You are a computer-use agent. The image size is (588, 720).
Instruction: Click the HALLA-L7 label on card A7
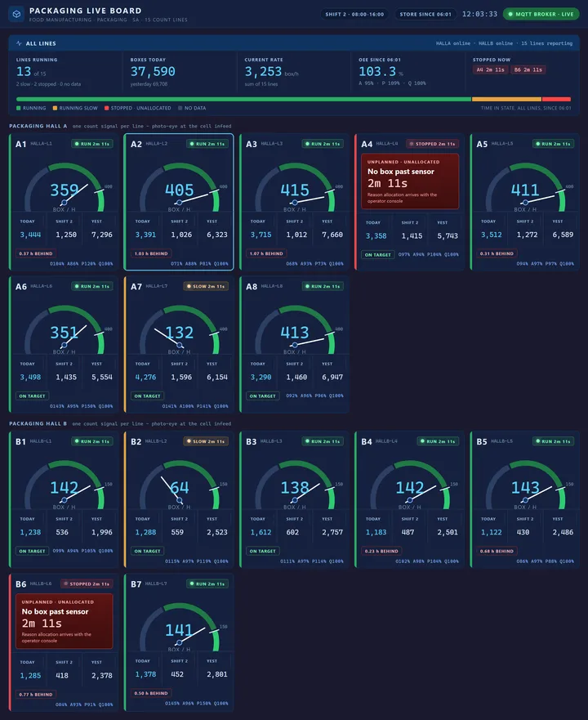(x=157, y=286)
